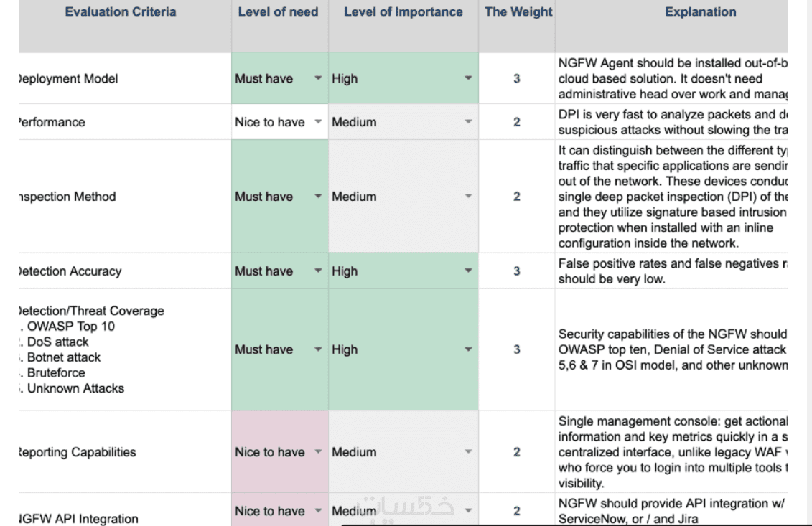
Task: Expand Nice to have dropdown for Performance
Action: pyautogui.click(x=318, y=122)
